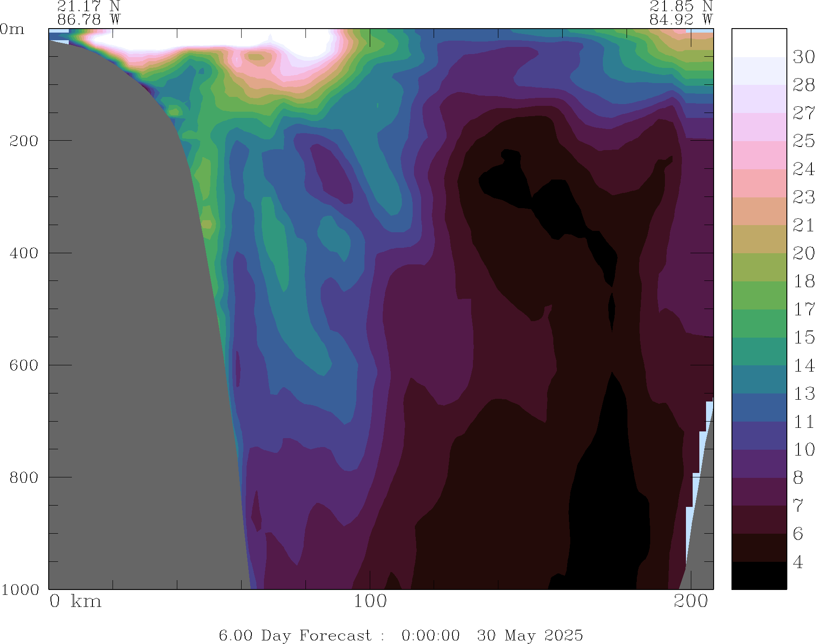The height and width of the screenshot is (644, 815).
Task: Click the "30 May 2025" date text
Action: pos(530,635)
